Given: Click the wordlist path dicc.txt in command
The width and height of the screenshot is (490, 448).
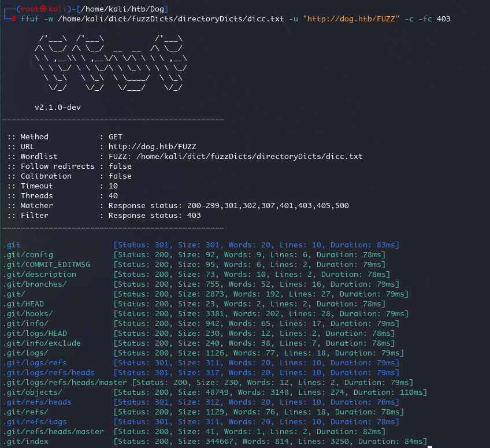Looking at the screenshot, I should (x=171, y=18).
